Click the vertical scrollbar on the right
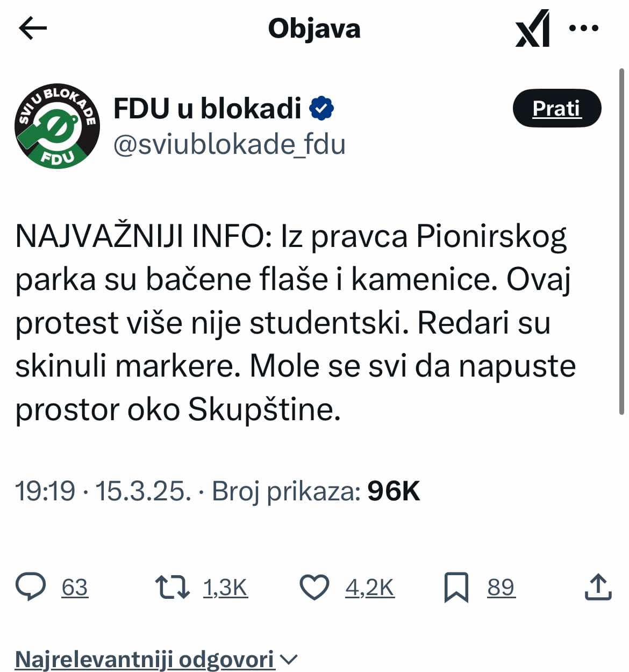The width and height of the screenshot is (629, 672). pos(621,241)
